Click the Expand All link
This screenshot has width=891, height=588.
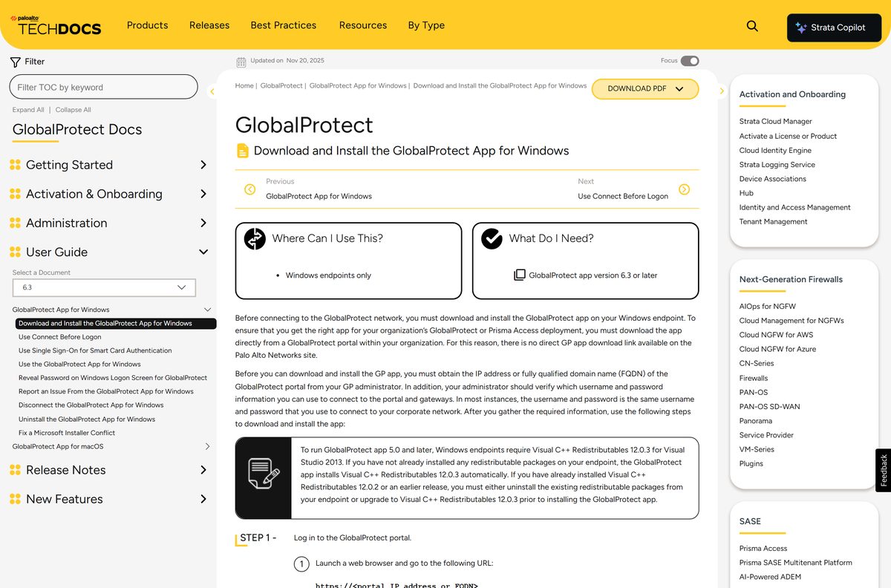point(28,110)
